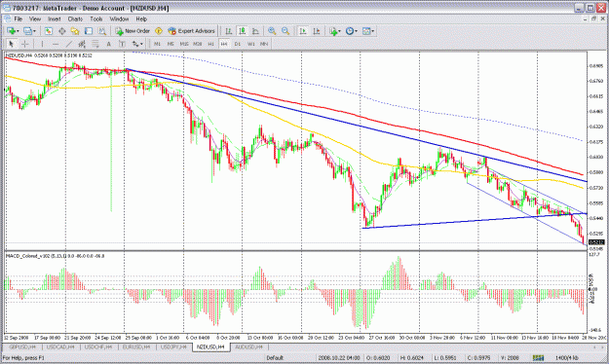This screenshot has width=609, height=364.
Task: Open the Help menu
Action: (141, 18)
